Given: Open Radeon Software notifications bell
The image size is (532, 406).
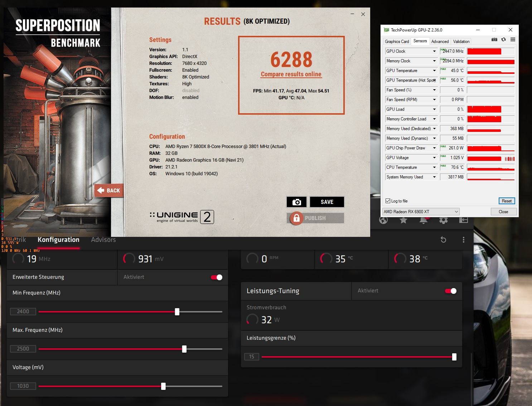Looking at the screenshot, I should tap(424, 220).
